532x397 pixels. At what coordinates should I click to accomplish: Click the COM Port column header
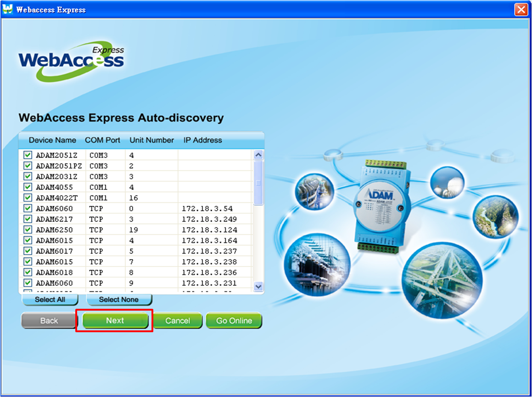click(x=102, y=140)
